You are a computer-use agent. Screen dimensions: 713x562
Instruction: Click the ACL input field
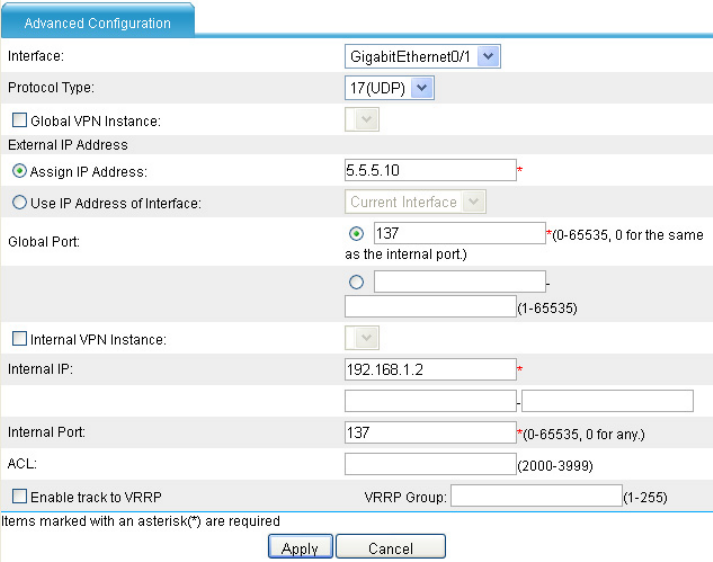point(430,464)
